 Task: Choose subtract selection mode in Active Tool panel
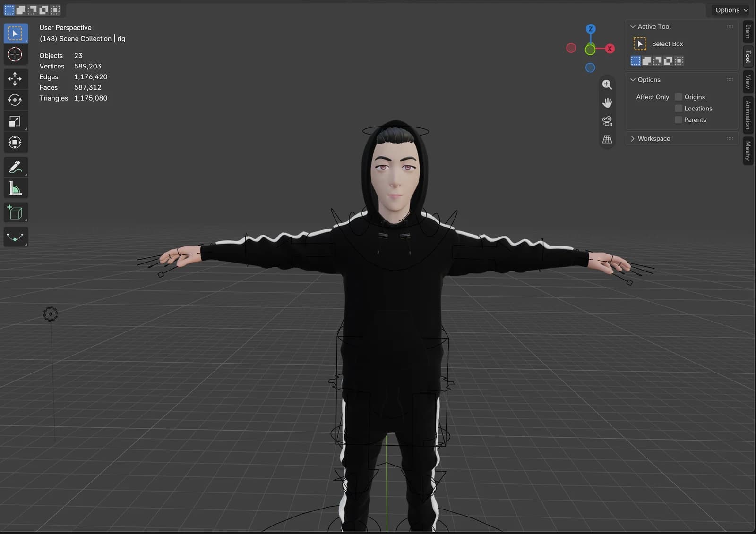(x=657, y=60)
